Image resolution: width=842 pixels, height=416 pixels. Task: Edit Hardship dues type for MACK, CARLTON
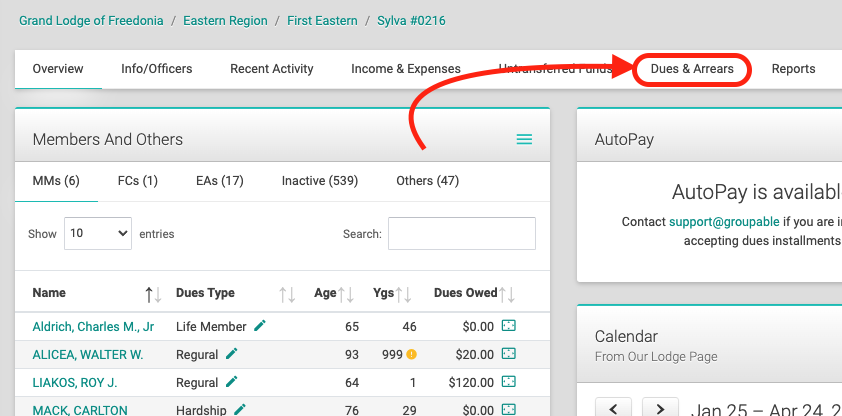tap(240, 410)
